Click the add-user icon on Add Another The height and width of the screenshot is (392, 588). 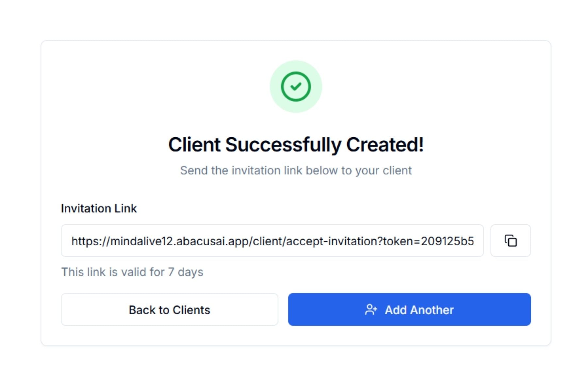point(371,310)
